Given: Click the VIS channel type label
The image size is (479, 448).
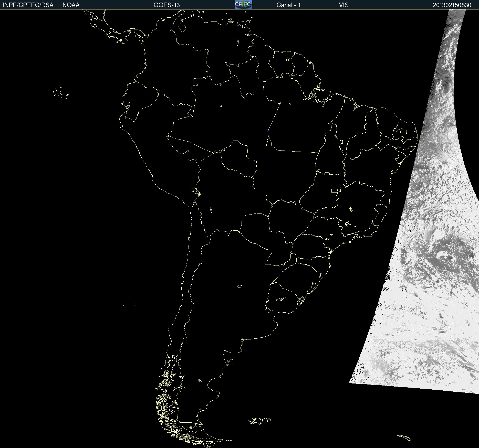Looking at the screenshot, I should pyautogui.click(x=343, y=5).
